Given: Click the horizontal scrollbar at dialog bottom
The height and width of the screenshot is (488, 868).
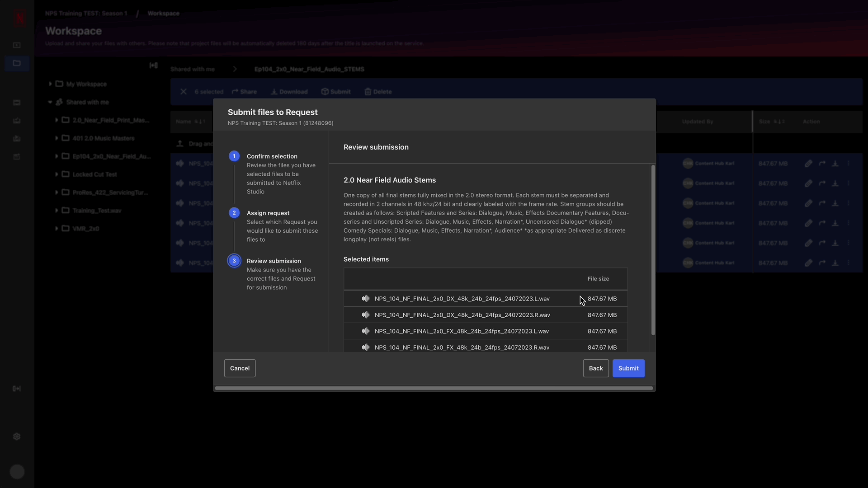Looking at the screenshot, I should tap(434, 388).
